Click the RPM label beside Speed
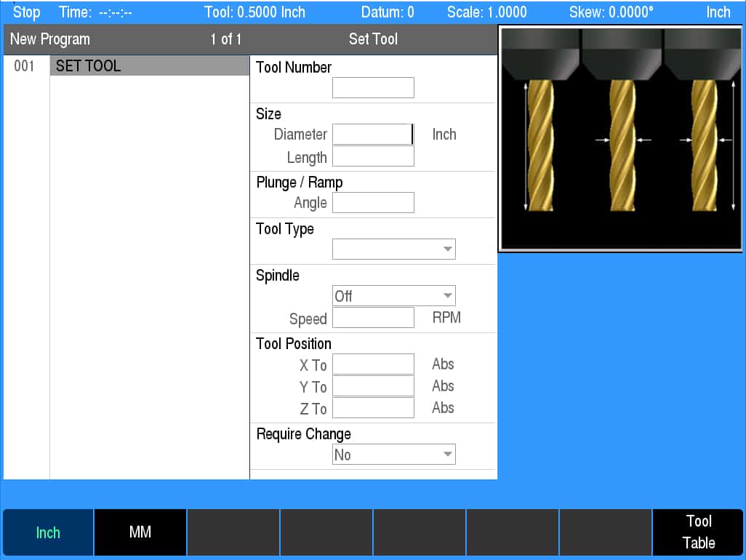The image size is (746, 560). point(446,317)
